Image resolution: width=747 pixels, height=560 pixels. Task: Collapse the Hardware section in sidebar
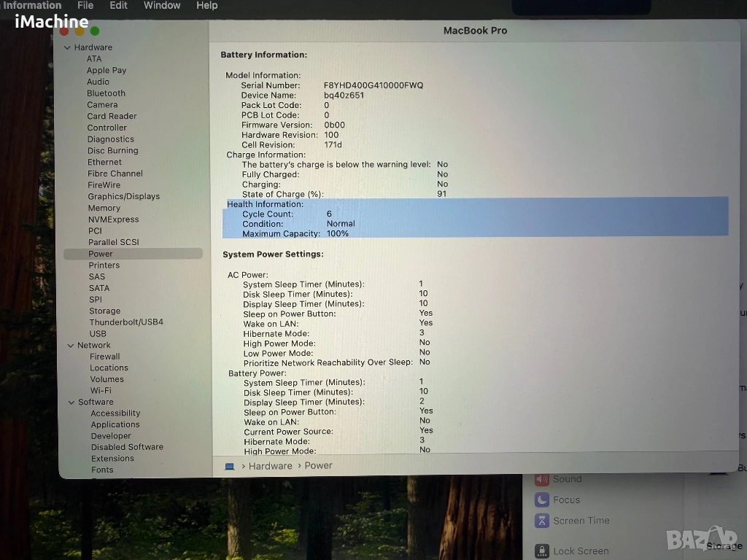pyautogui.click(x=67, y=47)
